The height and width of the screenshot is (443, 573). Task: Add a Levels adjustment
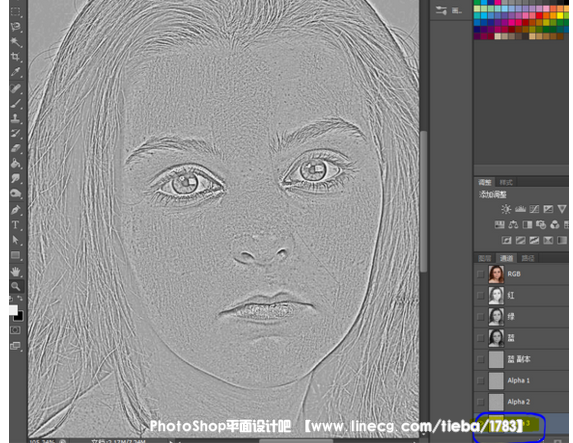click(x=520, y=209)
